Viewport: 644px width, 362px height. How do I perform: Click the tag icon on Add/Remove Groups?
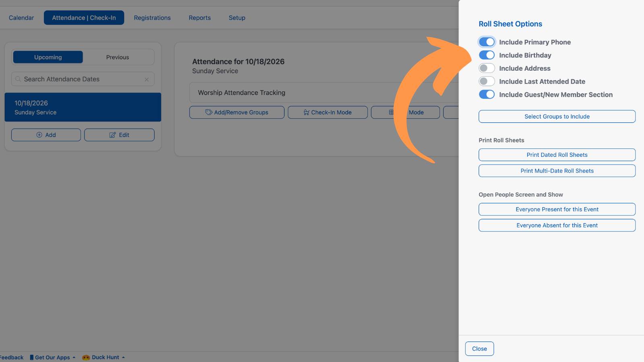[x=208, y=112]
